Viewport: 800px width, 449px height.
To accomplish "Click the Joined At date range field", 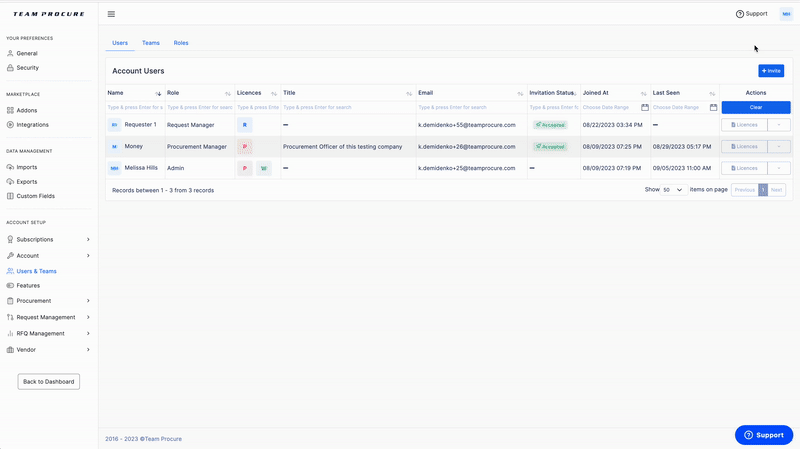I will pos(611,108).
